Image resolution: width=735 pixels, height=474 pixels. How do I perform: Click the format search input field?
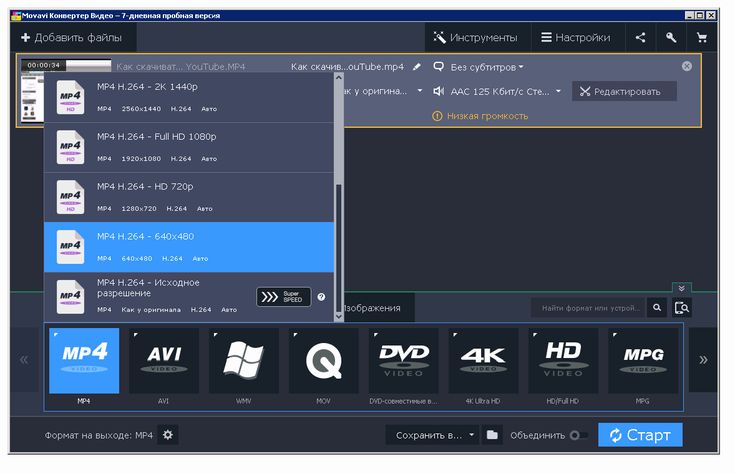589,308
